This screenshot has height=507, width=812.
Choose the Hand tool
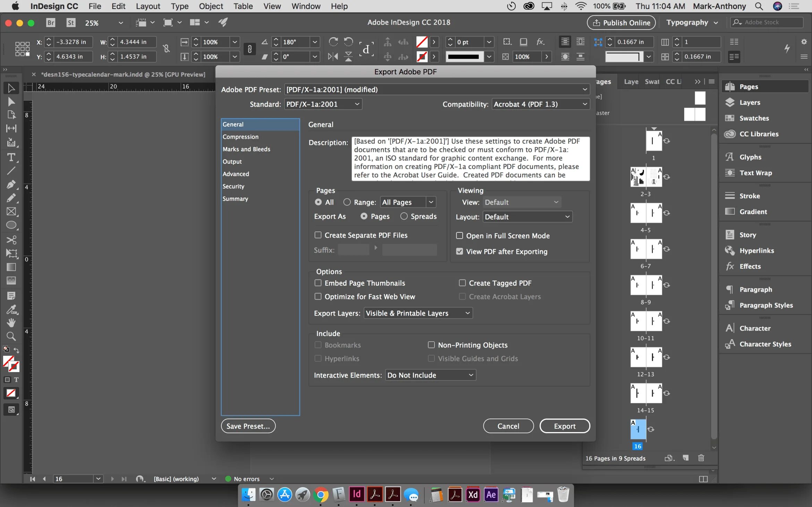(x=11, y=323)
